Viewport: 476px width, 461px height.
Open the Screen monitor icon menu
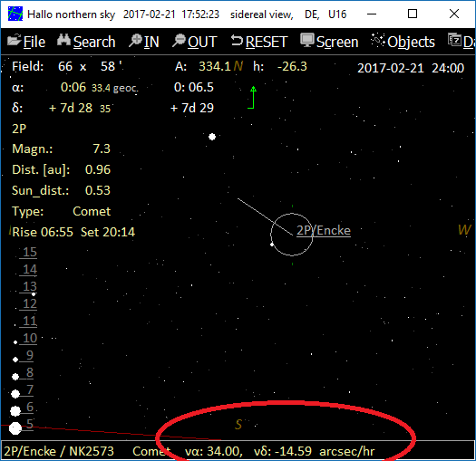point(307,41)
